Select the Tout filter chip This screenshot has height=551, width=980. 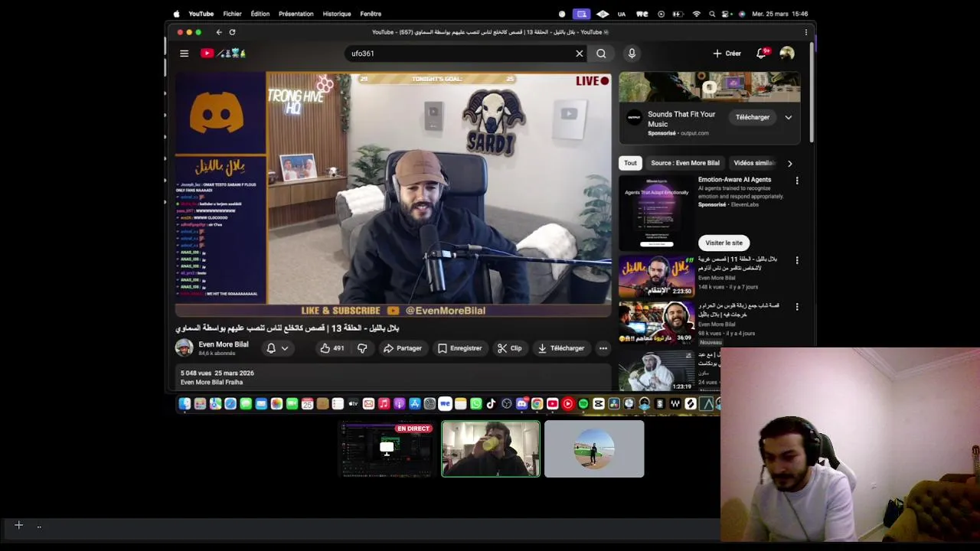[x=630, y=163]
